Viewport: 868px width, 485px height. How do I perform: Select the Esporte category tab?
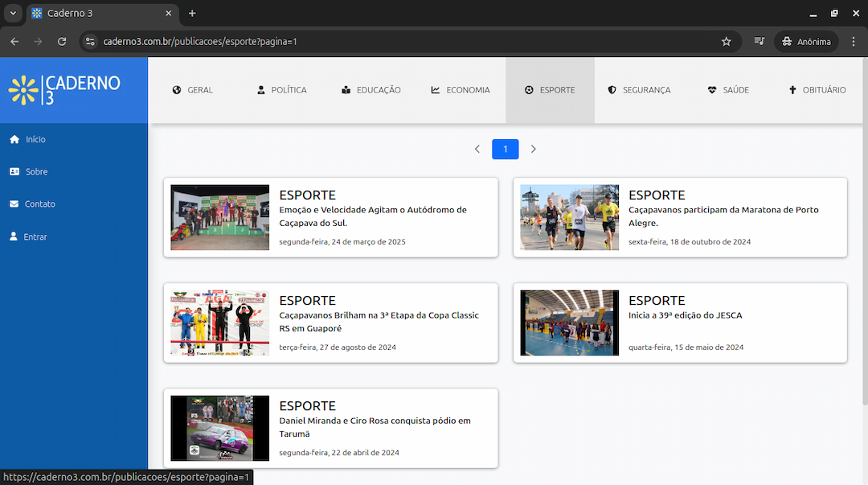click(x=551, y=90)
